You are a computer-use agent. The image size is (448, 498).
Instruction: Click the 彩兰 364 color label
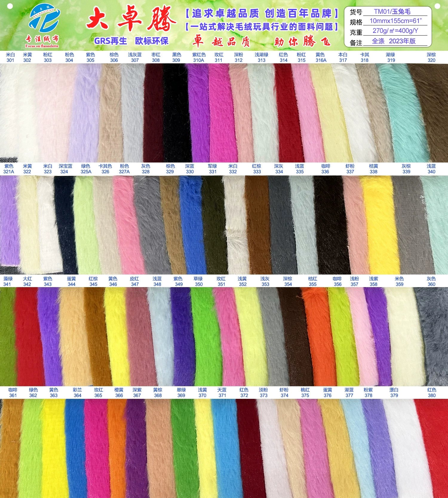tap(77, 393)
